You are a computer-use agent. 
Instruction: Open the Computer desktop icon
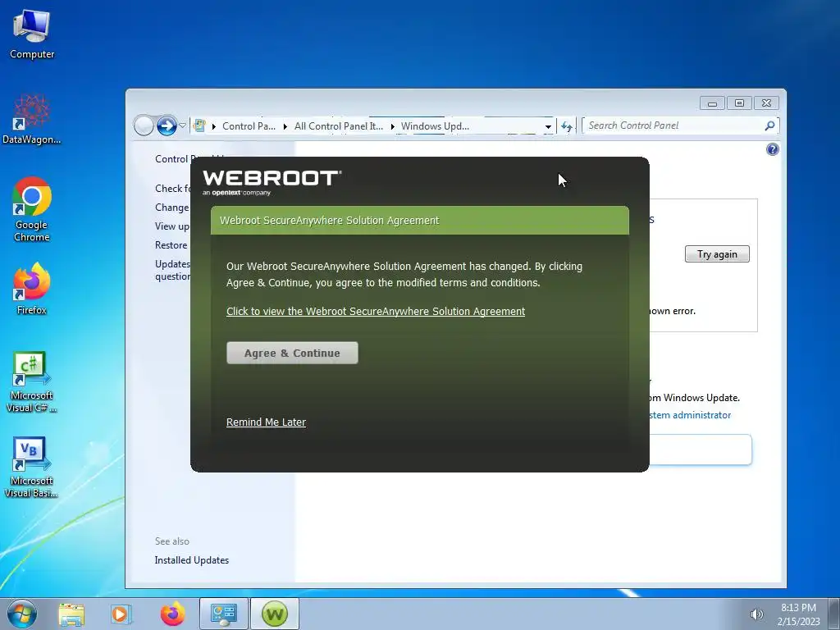[32, 34]
